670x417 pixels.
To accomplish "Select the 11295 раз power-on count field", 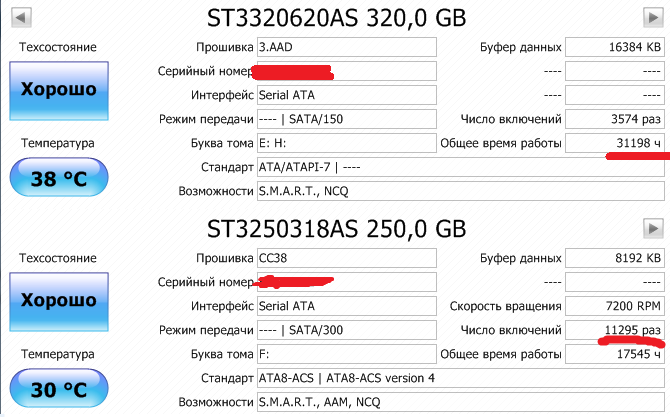I will pos(615,330).
